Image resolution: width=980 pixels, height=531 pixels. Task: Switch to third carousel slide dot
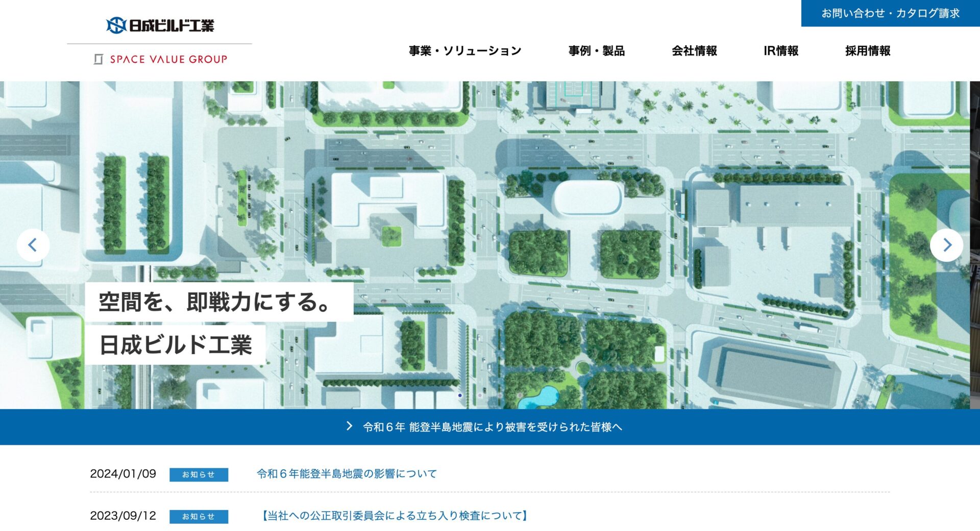500,395
